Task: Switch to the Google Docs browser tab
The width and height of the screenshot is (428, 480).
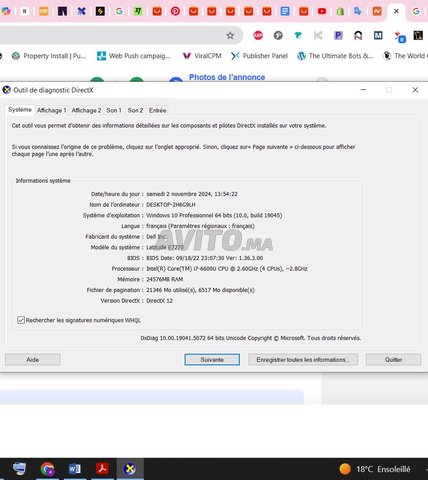Action: (285, 11)
